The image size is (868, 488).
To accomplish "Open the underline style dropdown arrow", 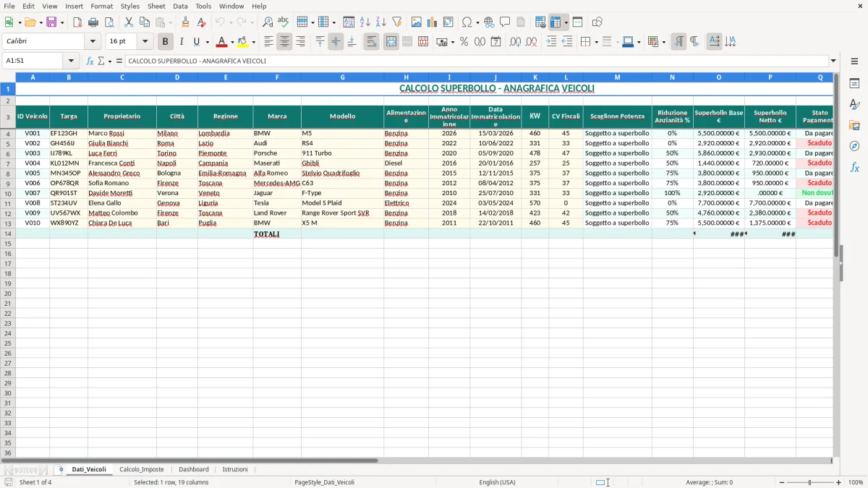I will (207, 42).
